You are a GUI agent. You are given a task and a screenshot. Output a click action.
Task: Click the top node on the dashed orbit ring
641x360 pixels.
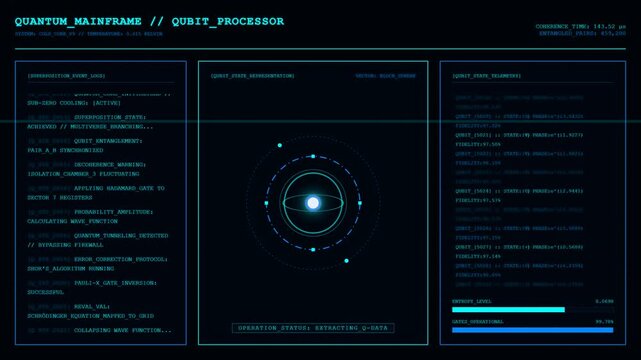(x=313, y=156)
